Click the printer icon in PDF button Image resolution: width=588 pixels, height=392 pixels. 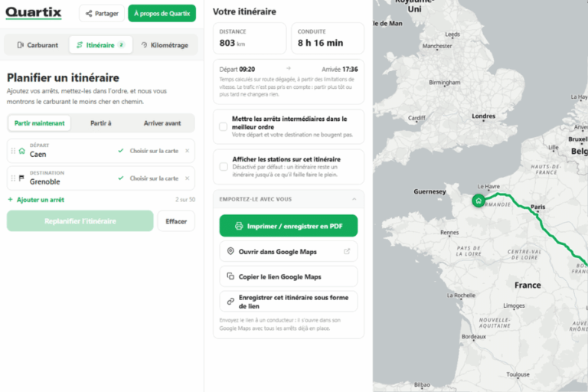tap(239, 226)
